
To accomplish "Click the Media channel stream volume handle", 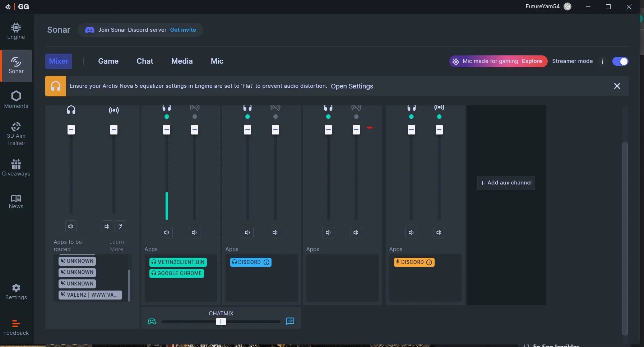I will click(356, 129).
